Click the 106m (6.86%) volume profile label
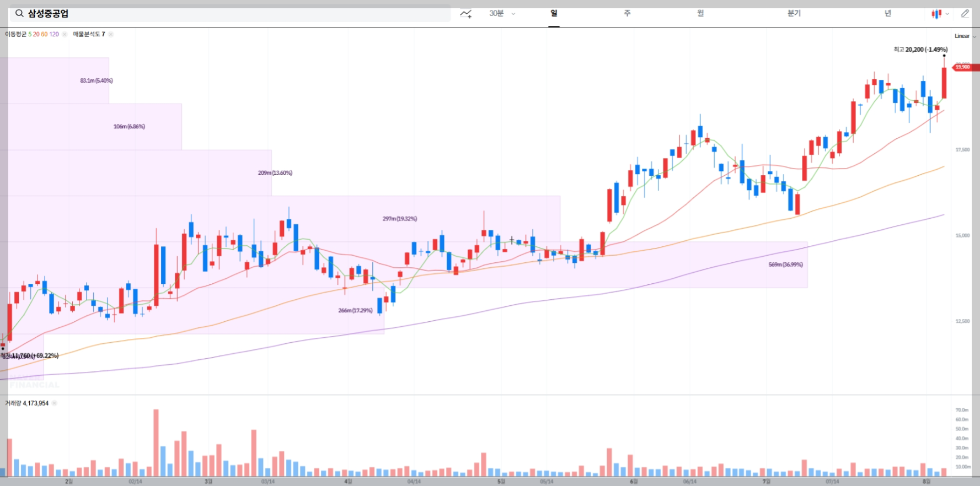 pyautogui.click(x=129, y=127)
